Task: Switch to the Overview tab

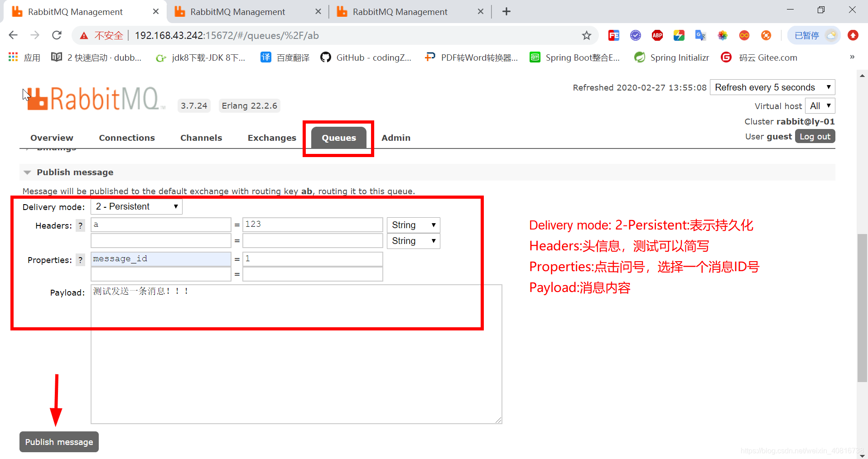Action: pyautogui.click(x=52, y=138)
